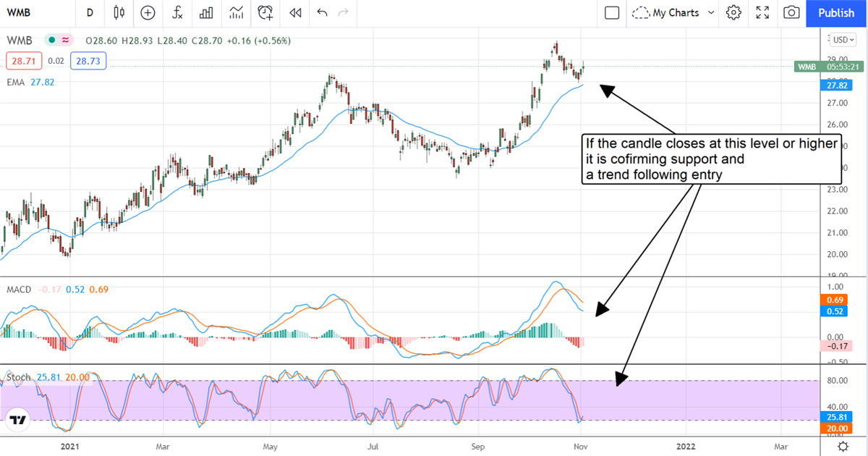Expand the My Charts dropdown chevron
The width and height of the screenshot is (868, 456).
point(711,12)
